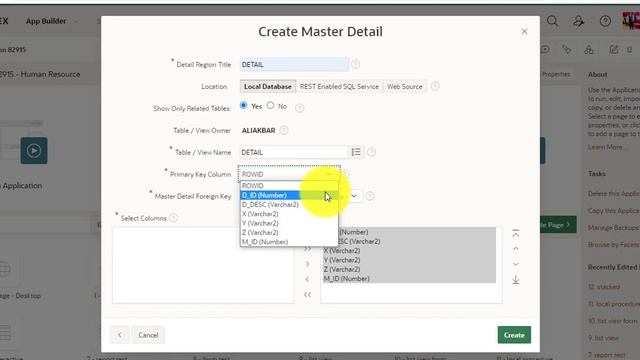Select Y (Varchar2) in selected columns list
640x360 pixels.
409,260
